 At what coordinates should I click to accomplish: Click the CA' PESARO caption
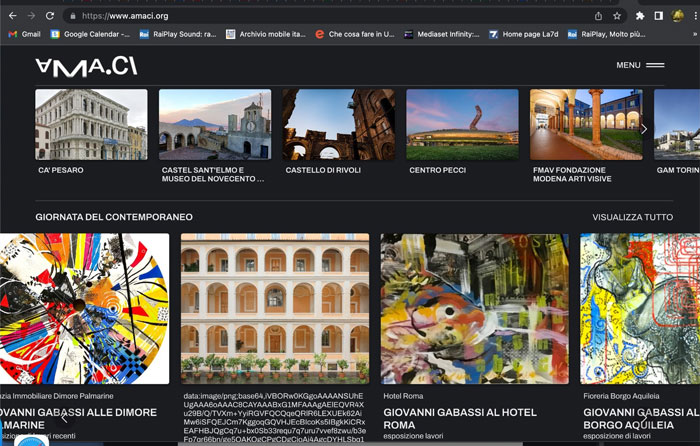point(61,170)
